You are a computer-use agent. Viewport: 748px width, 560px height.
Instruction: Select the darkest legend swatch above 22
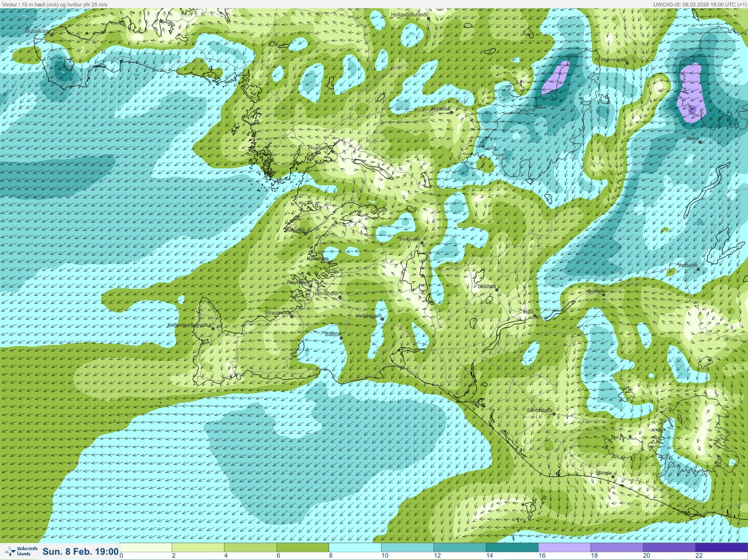click(721, 548)
